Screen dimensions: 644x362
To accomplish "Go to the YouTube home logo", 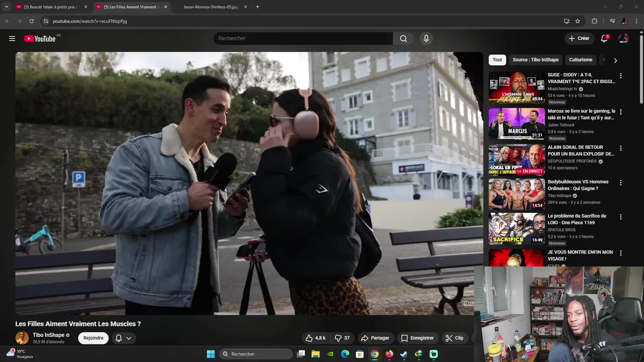I will coord(40,39).
